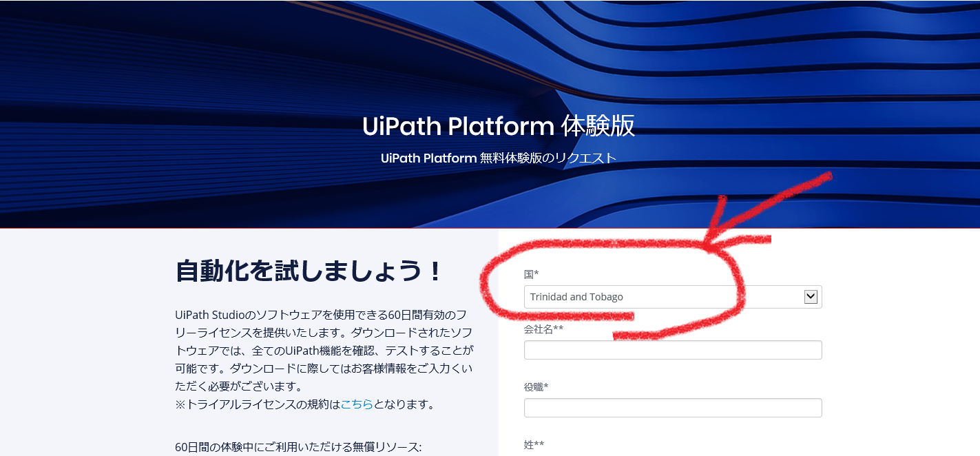Open the 国 country dropdown showing Trinidad and Tobago

click(673, 297)
